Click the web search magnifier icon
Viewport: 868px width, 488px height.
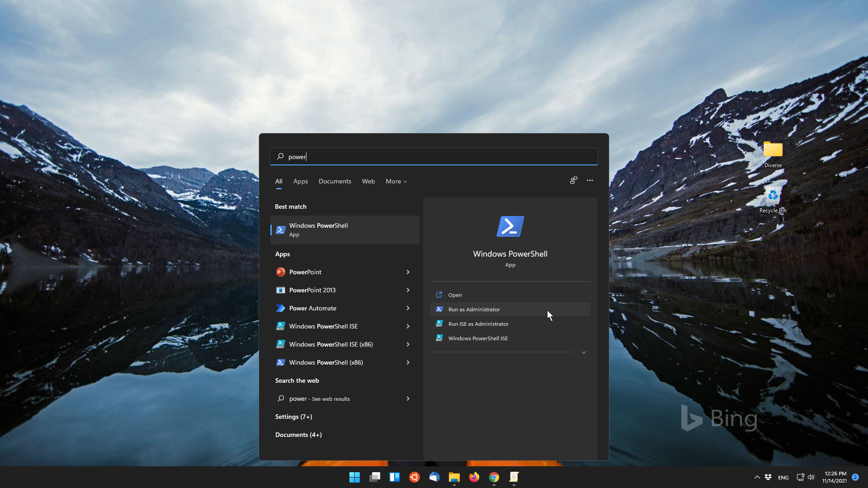tap(281, 399)
